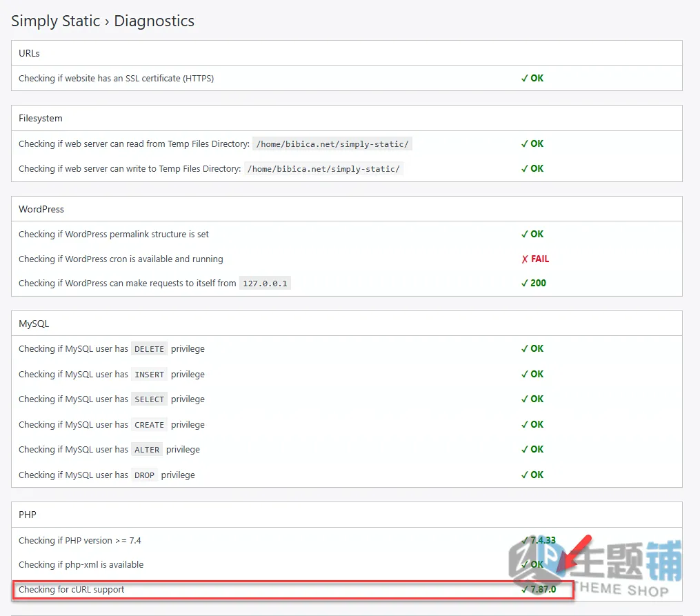Click the PHP version >= 7.4 check row
The height and width of the screenshot is (616, 700).
[x=347, y=541]
